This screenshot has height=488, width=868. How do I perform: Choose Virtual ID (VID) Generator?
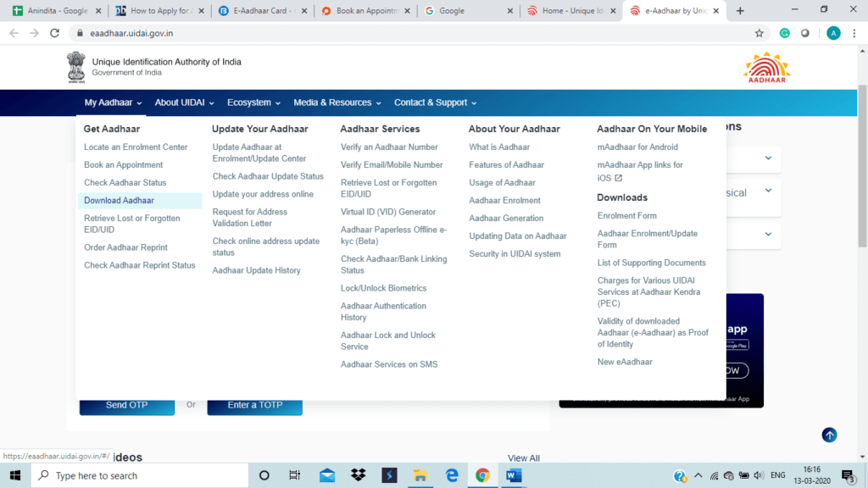pyautogui.click(x=388, y=212)
